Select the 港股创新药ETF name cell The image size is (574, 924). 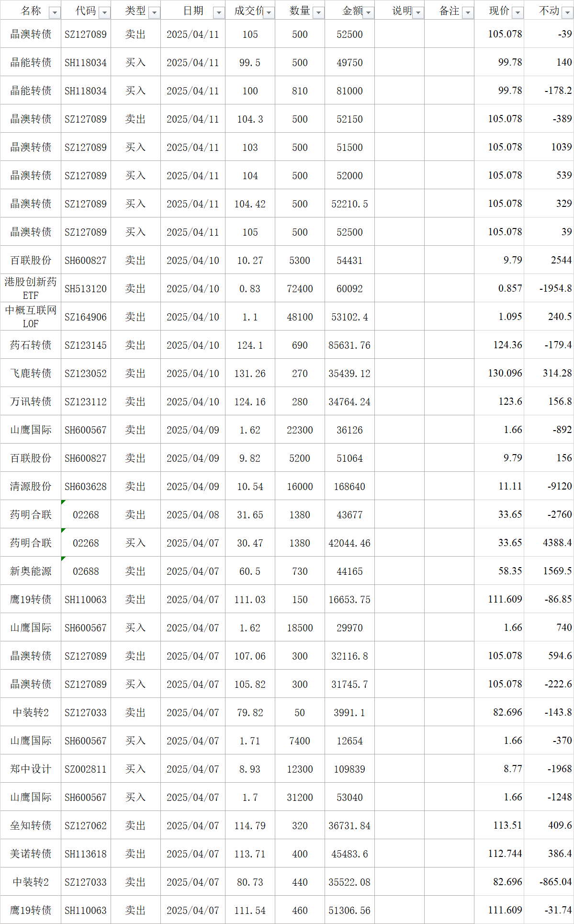point(31,288)
